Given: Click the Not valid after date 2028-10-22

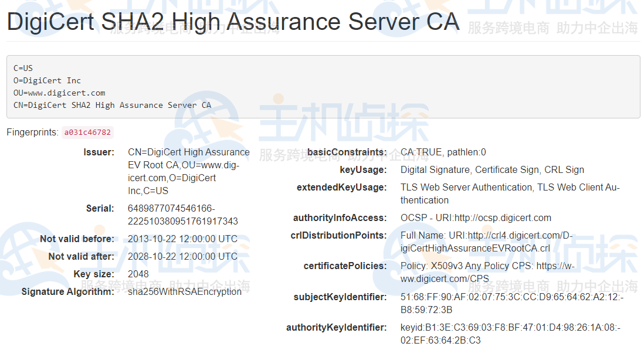Looking at the screenshot, I should (x=182, y=256).
